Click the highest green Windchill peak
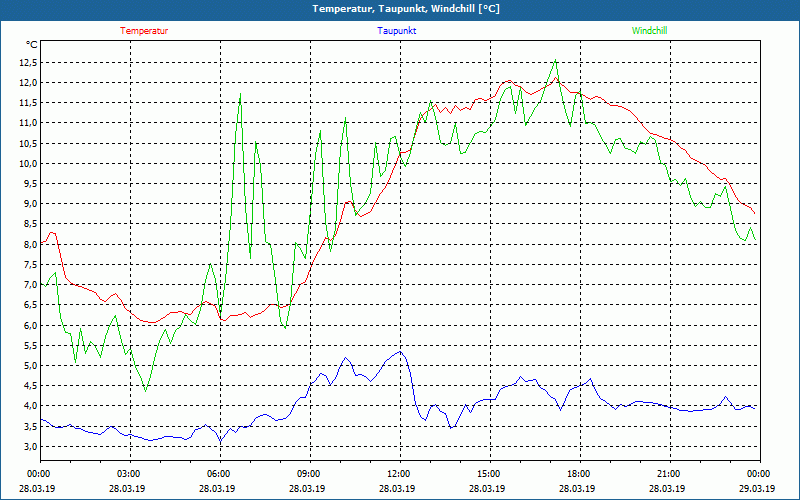The image size is (800, 500). 555,61
